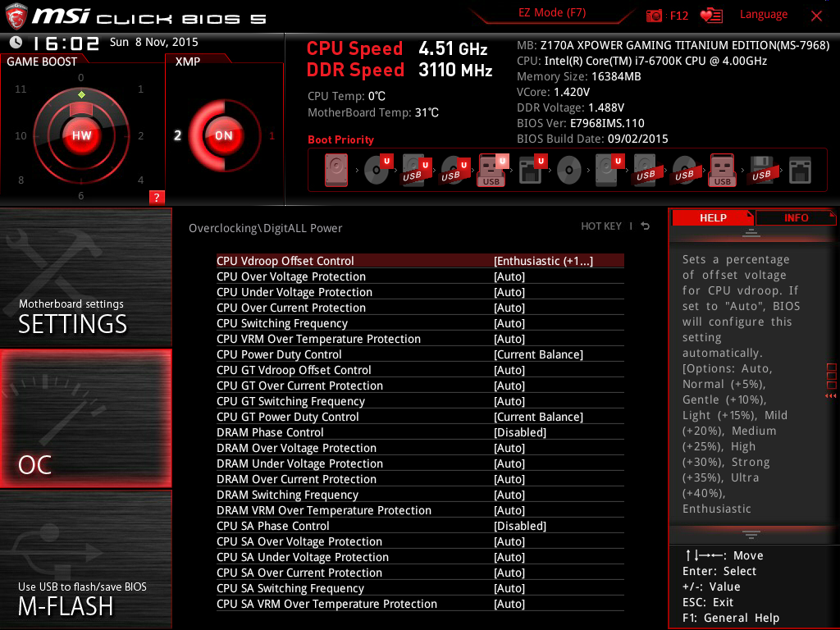Switch to the INFO tab
This screenshot has width=840, height=630.
tap(796, 217)
